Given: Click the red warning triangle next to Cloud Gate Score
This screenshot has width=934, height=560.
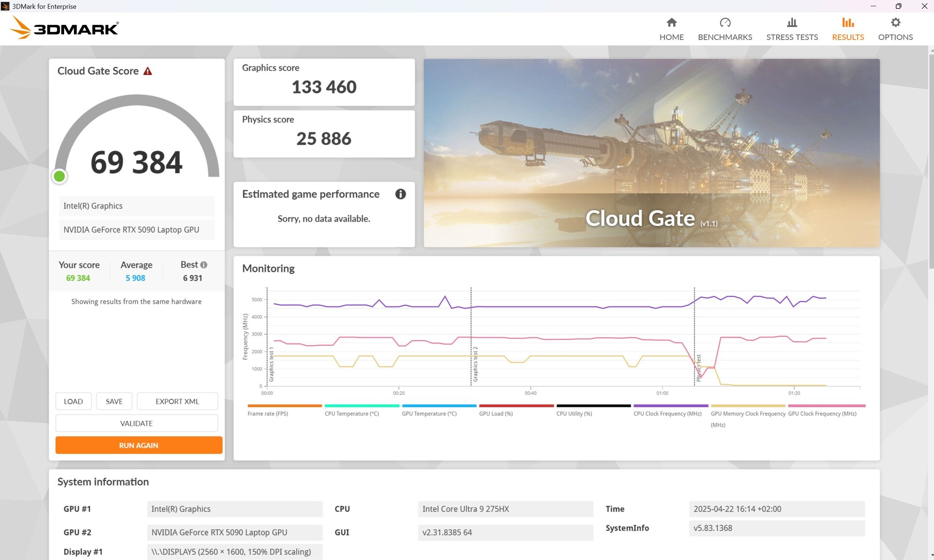Looking at the screenshot, I should [148, 72].
